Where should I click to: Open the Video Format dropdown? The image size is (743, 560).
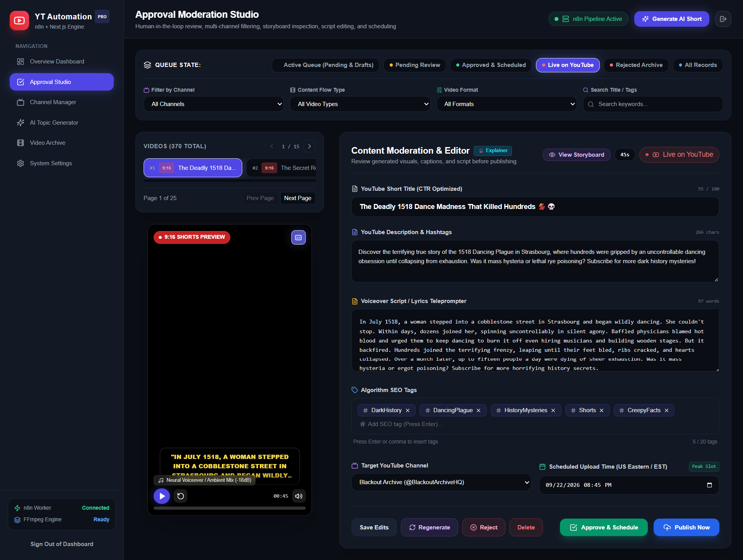tap(507, 104)
